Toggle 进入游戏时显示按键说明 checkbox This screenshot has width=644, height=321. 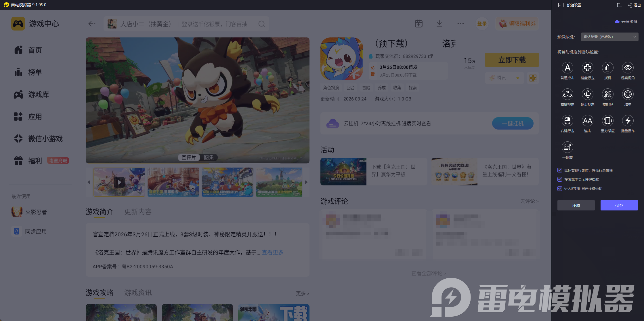(x=560, y=189)
